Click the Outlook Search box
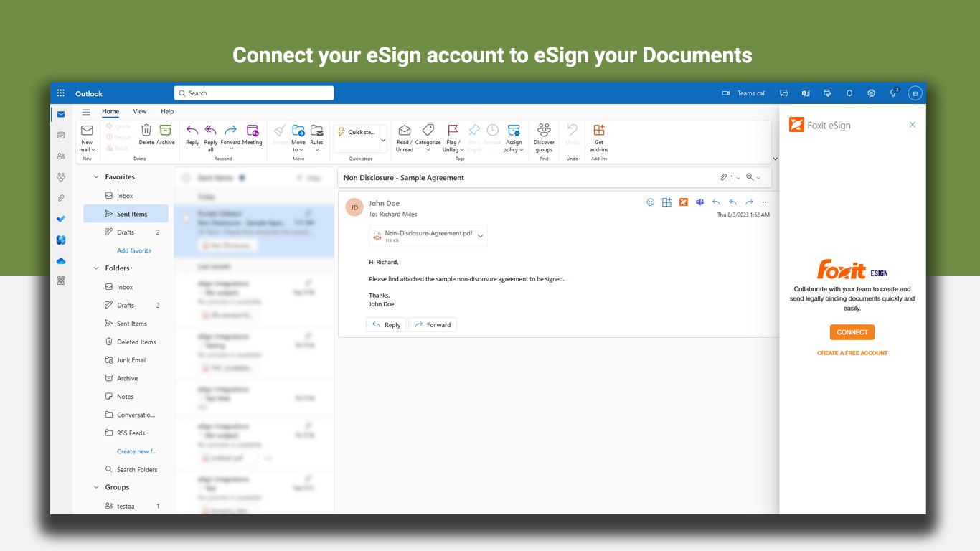The height and width of the screenshot is (551, 980). pyautogui.click(x=254, y=93)
